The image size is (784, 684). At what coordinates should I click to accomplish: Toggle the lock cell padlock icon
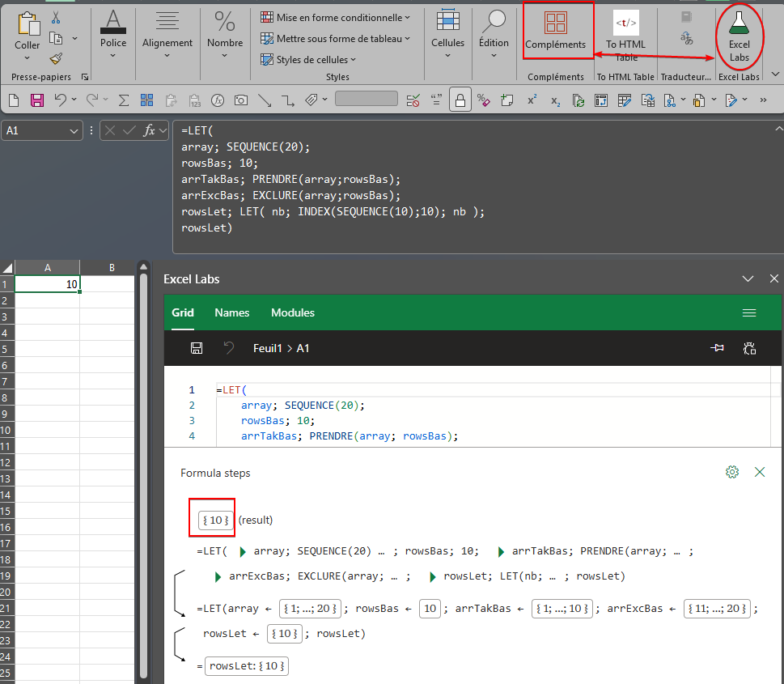(x=460, y=100)
